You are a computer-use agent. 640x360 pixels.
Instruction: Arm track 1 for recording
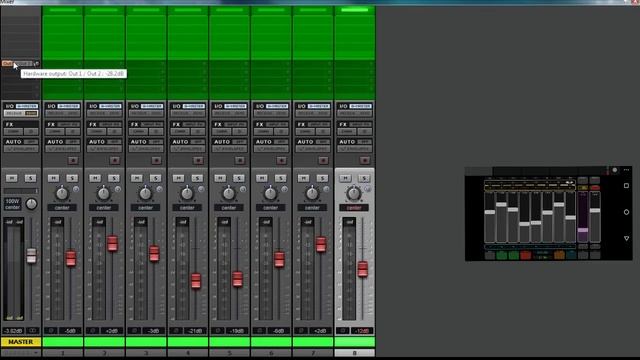[73, 160]
